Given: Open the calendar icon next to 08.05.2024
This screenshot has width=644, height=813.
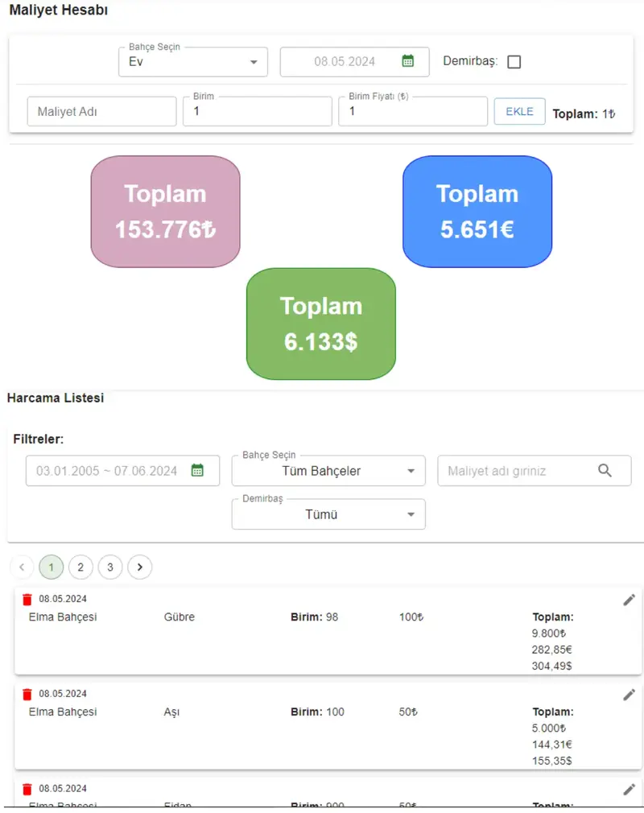Looking at the screenshot, I should (x=410, y=61).
